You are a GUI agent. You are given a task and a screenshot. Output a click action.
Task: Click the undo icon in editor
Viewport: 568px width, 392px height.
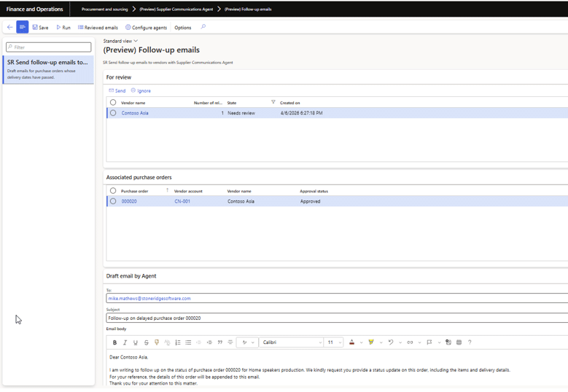[x=391, y=342]
